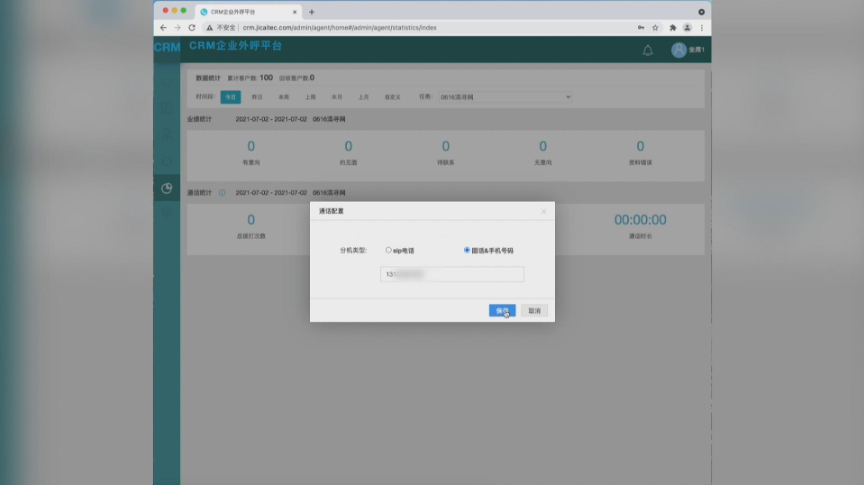Click the cumulative customers count 100
Viewport: 864px width, 485px height.
pyautogui.click(x=266, y=78)
